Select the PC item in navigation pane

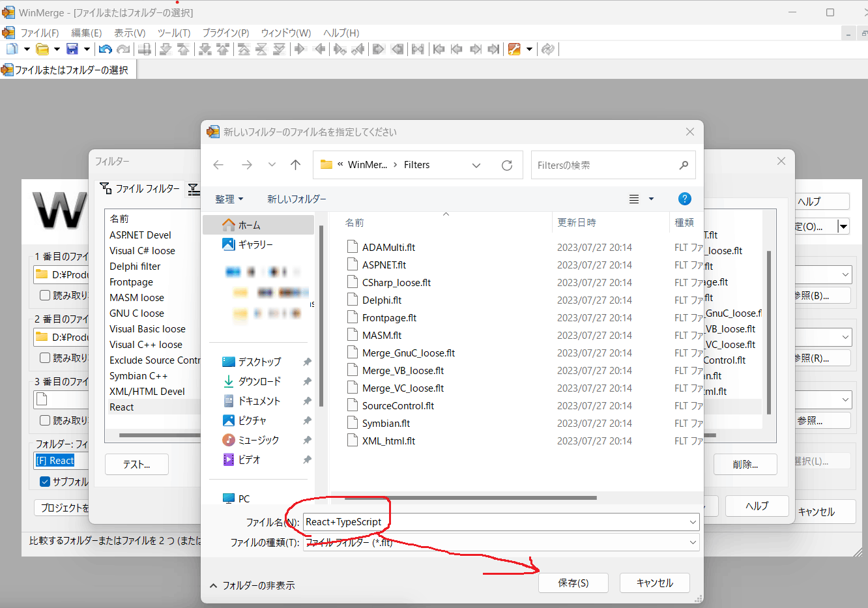click(x=237, y=499)
